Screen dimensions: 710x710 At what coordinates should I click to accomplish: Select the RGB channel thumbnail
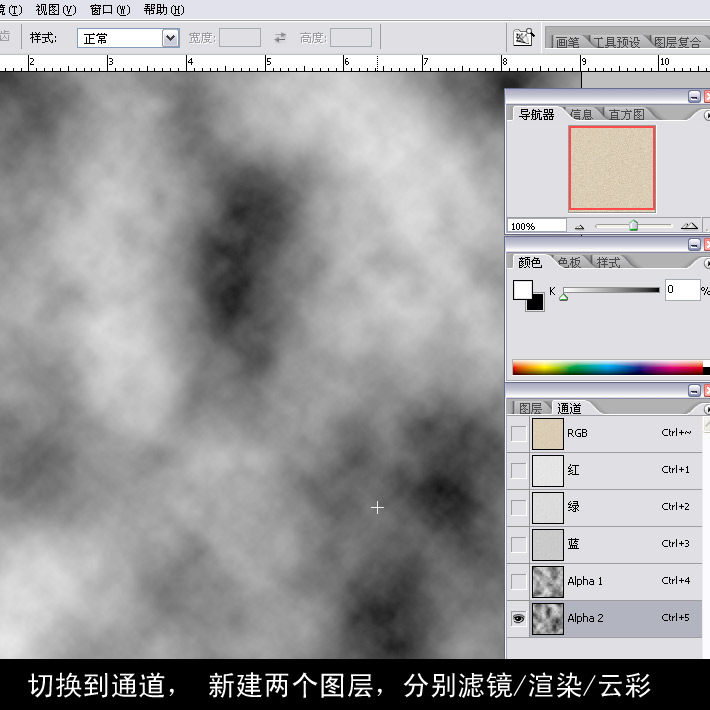(547, 433)
